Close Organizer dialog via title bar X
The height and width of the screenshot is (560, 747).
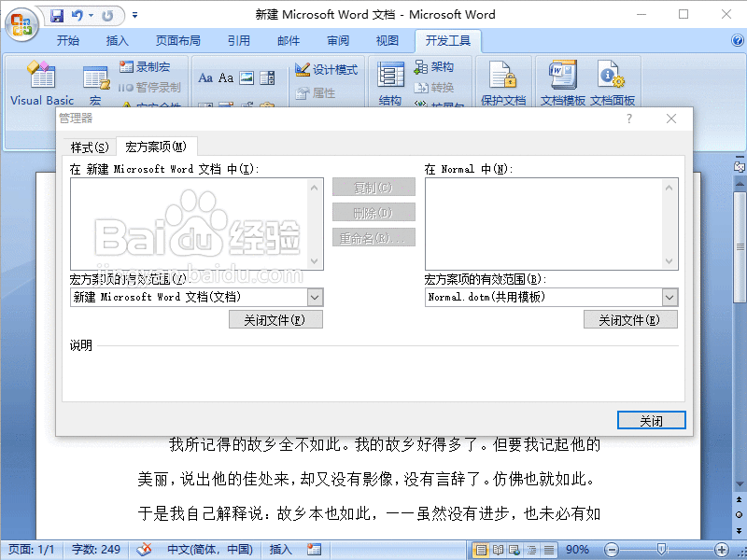pyautogui.click(x=671, y=119)
